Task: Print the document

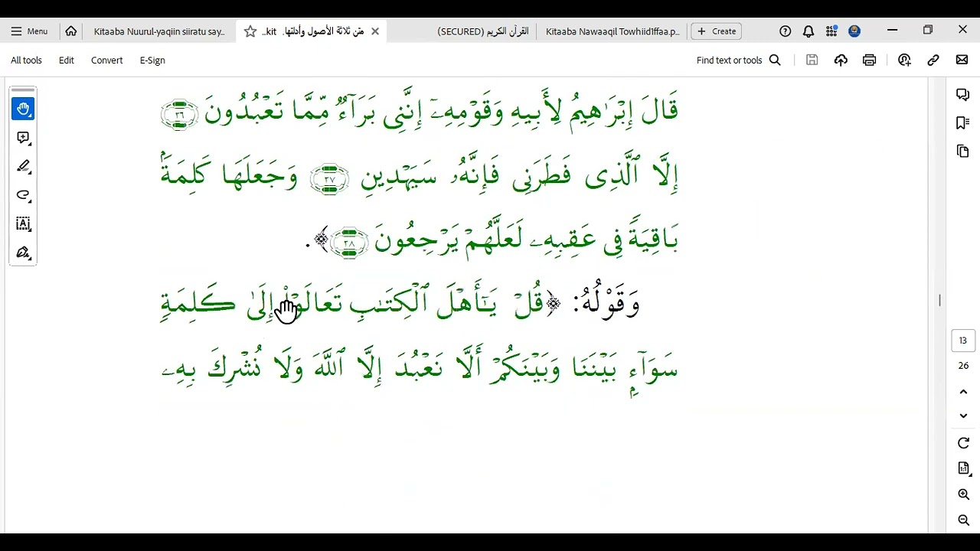Action: [869, 60]
